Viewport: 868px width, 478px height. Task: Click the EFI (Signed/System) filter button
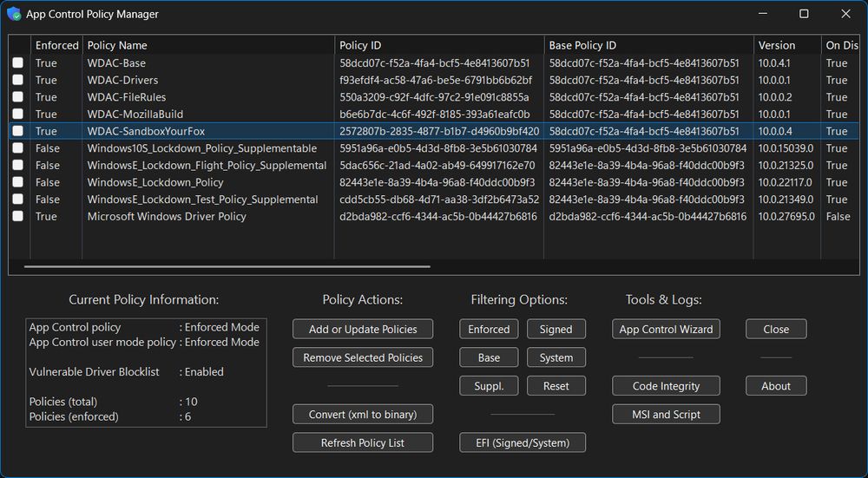pyautogui.click(x=523, y=442)
